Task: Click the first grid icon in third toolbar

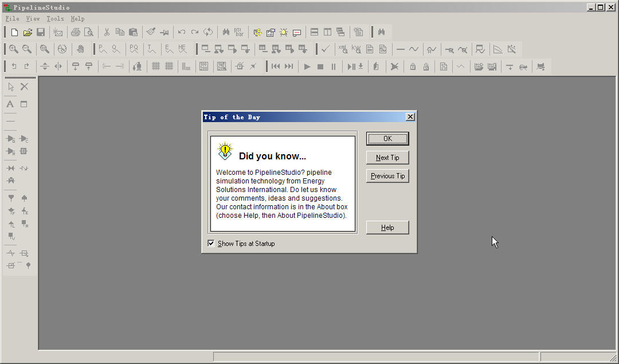Action: [155, 66]
